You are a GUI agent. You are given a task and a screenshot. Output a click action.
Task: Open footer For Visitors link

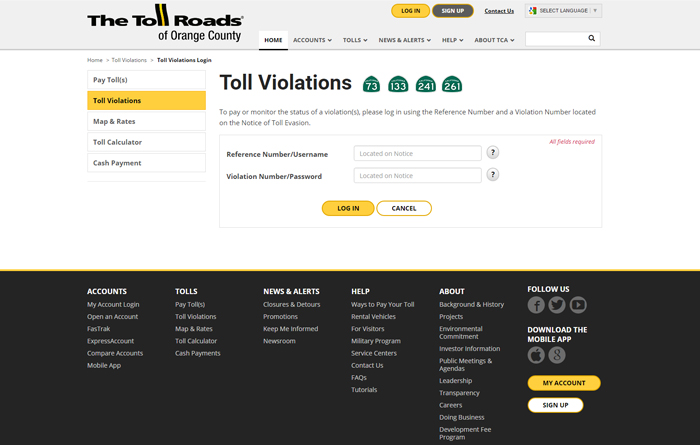tap(367, 329)
